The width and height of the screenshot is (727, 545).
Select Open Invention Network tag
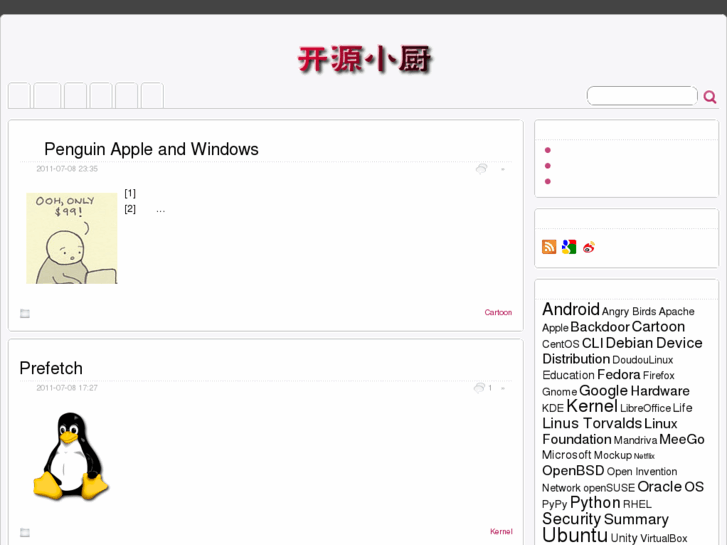[x=610, y=480]
